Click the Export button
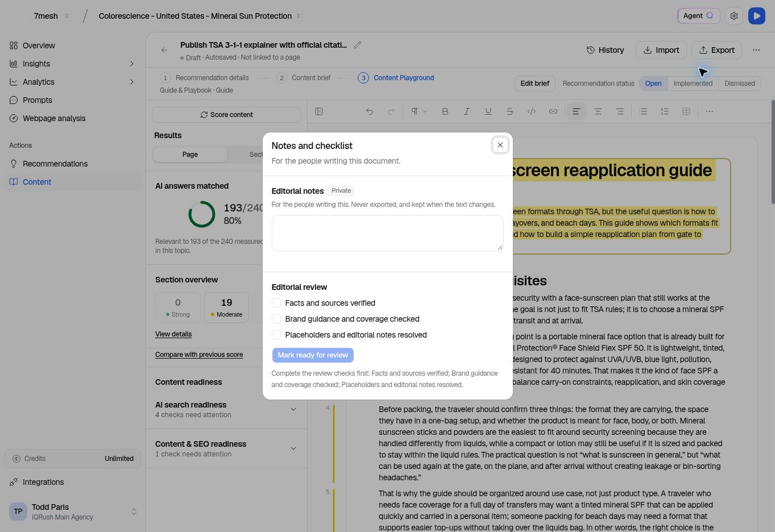The width and height of the screenshot is (775, 532). point(717,50)
